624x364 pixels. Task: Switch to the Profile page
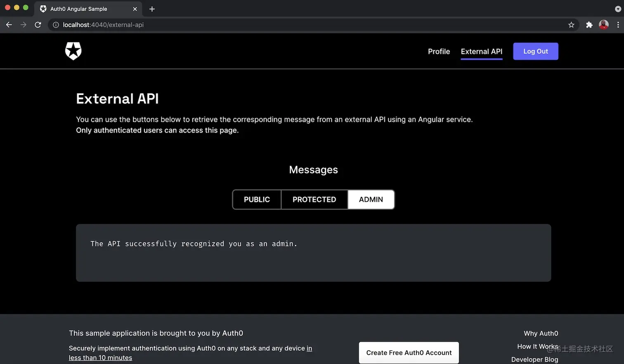[439, 51]
